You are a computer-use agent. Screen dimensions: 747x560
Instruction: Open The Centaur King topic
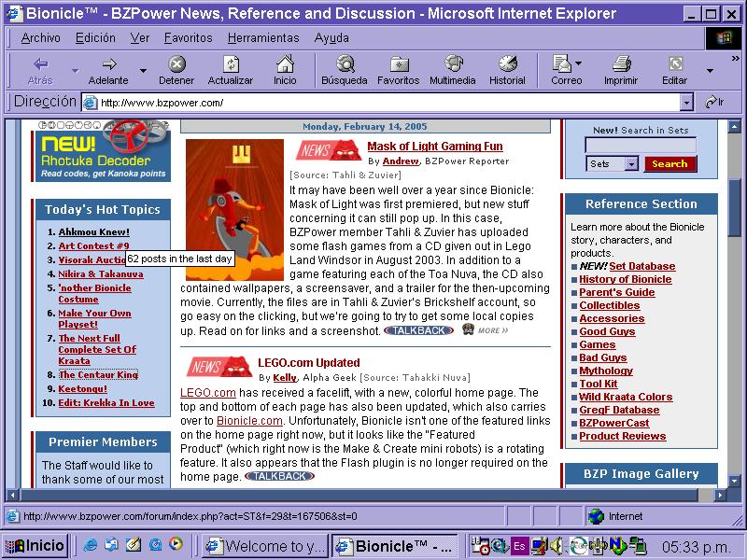[98, 375]
